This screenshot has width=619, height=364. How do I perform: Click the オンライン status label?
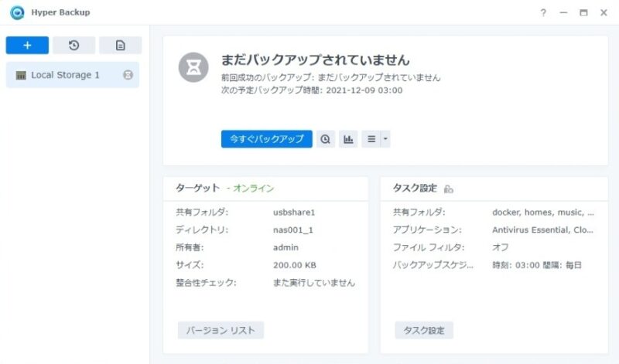tap(253, 189)
